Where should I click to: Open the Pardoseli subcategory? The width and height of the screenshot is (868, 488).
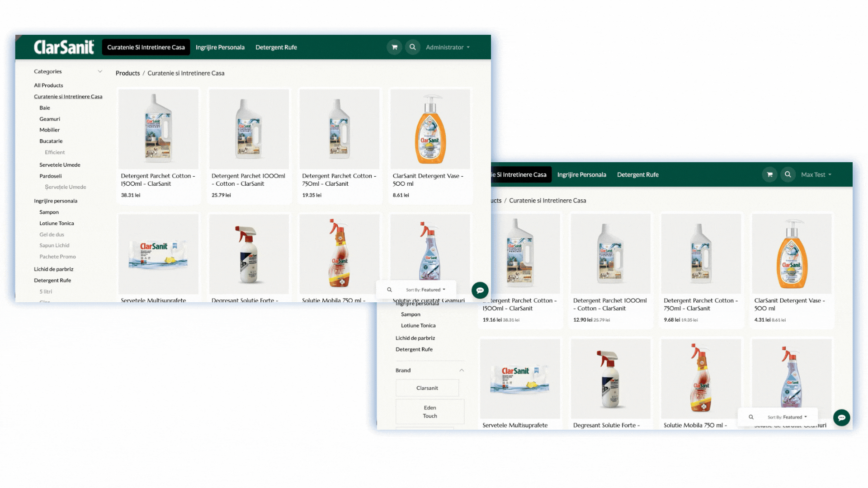(x=51, y=176)
